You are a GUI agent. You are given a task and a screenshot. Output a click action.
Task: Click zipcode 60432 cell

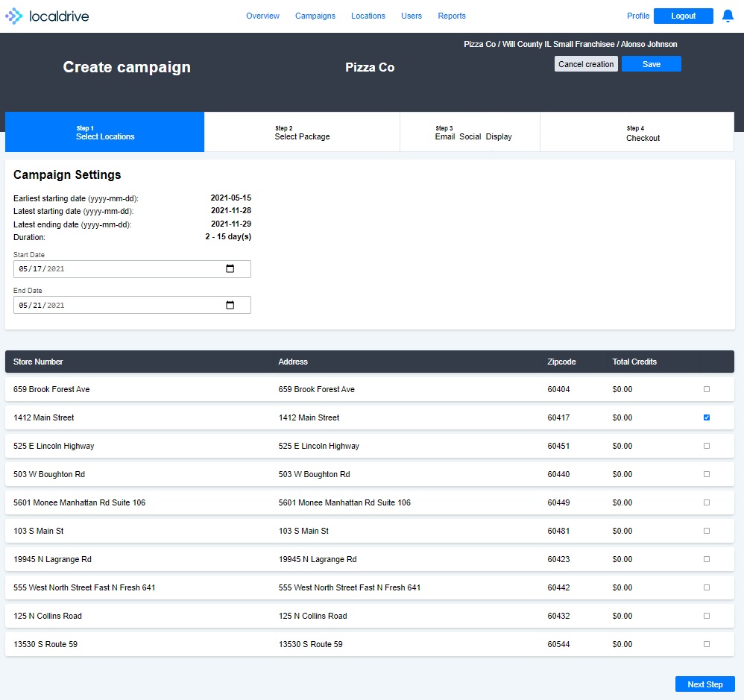(x=558, y=616)
